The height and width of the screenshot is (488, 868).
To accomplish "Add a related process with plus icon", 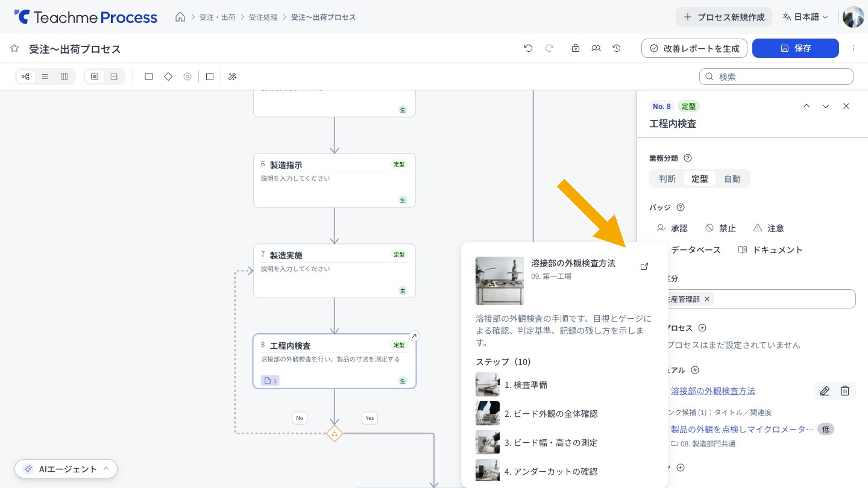I will [702, 328].
